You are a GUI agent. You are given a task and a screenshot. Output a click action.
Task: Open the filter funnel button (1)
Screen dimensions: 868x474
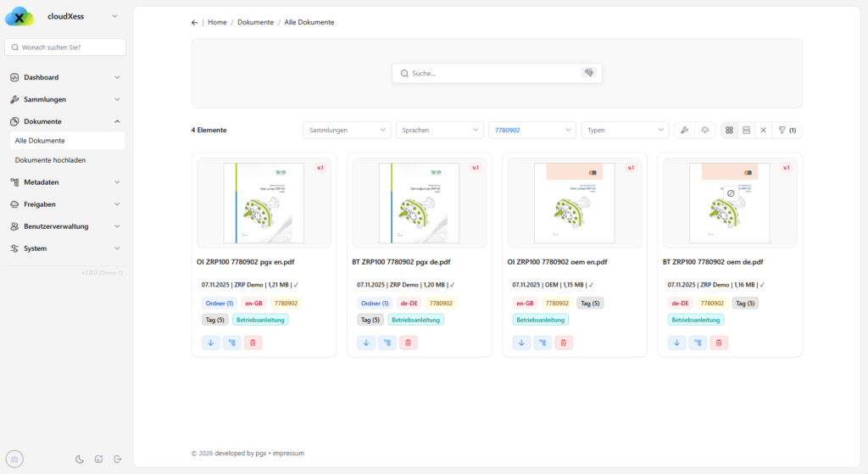[x=787, y=130]
